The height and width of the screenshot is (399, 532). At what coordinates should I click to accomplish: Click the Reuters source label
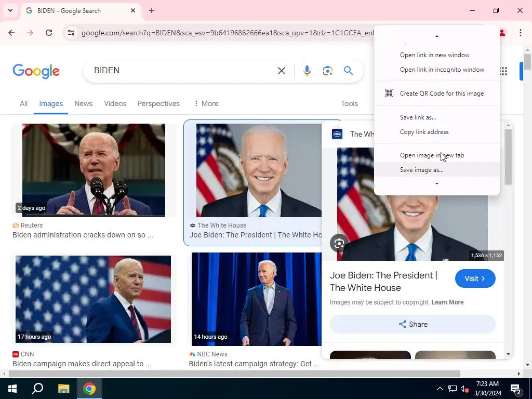coord(32,225)
